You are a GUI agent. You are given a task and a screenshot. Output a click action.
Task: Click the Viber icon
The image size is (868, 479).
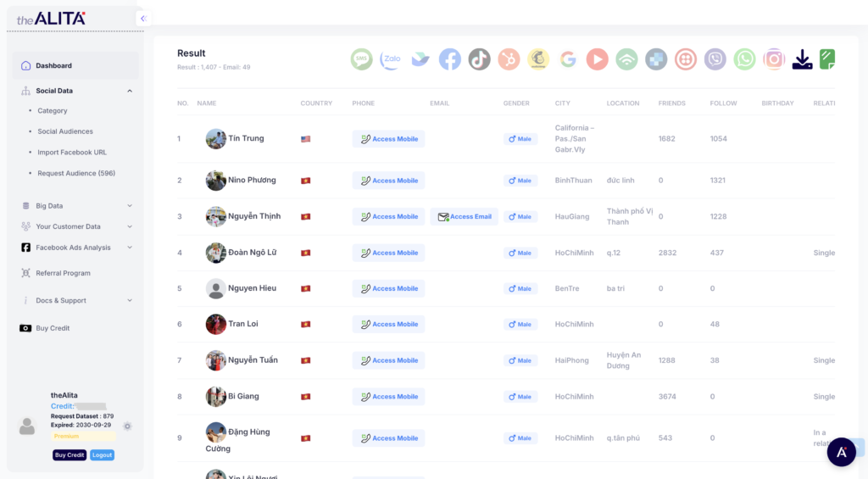pos(715,58)
